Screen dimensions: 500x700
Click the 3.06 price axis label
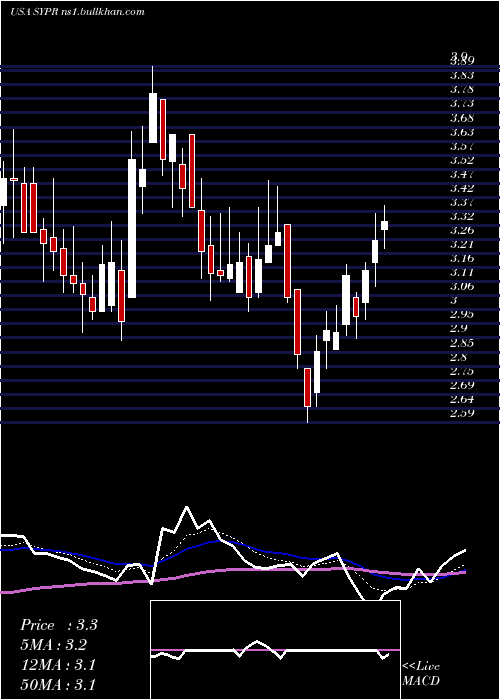pyautogui.click(x=462, y=287)
